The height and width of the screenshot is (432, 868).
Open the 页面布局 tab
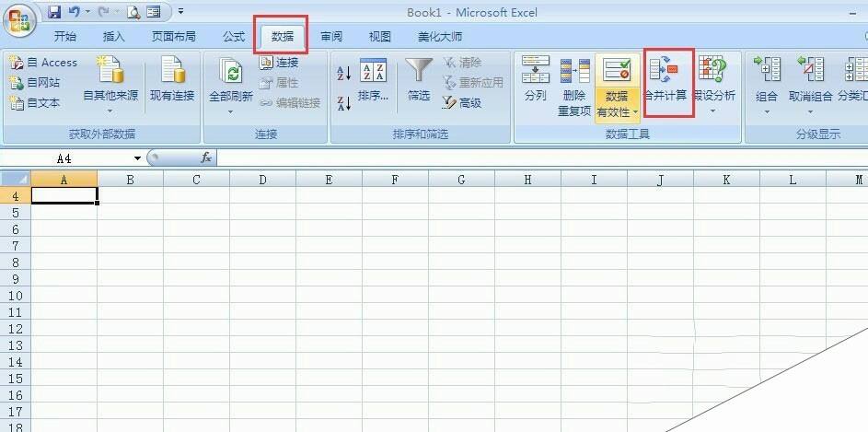click(174, 37)
